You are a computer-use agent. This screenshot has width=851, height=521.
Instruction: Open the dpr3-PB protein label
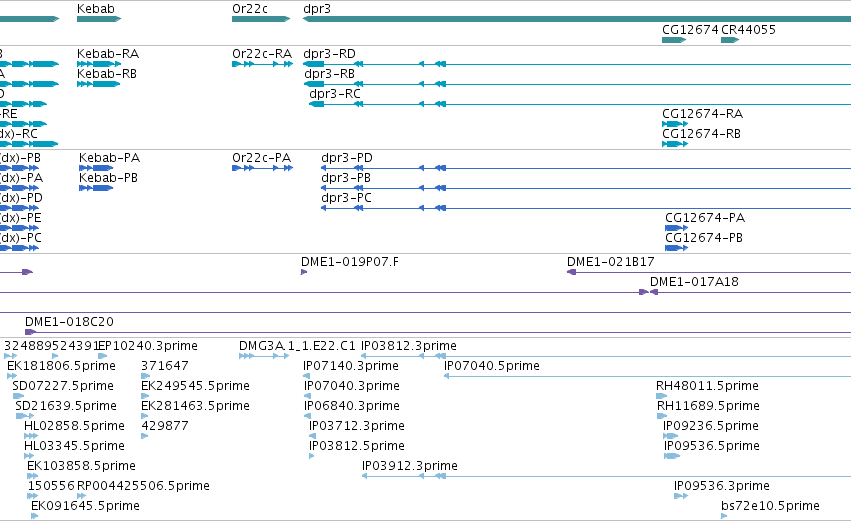tap(346, 179)
